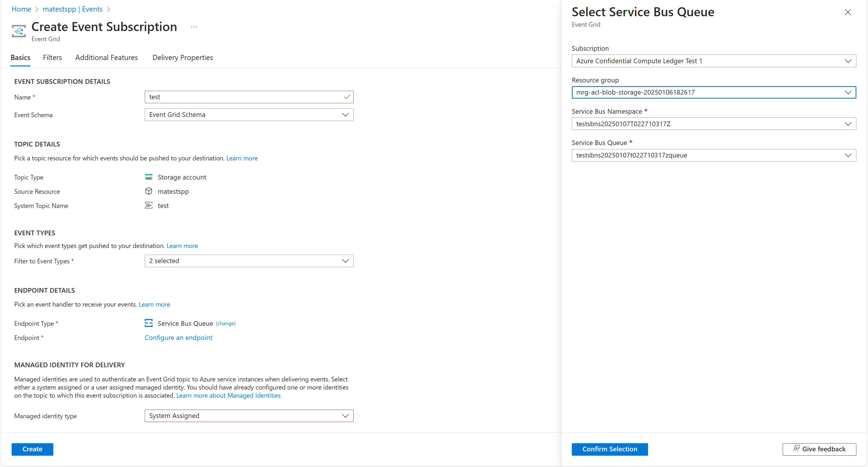This screenshot has width=868, height=467.
Task: Switch to the Additional Features tab
Action: (x=106, y=57)
